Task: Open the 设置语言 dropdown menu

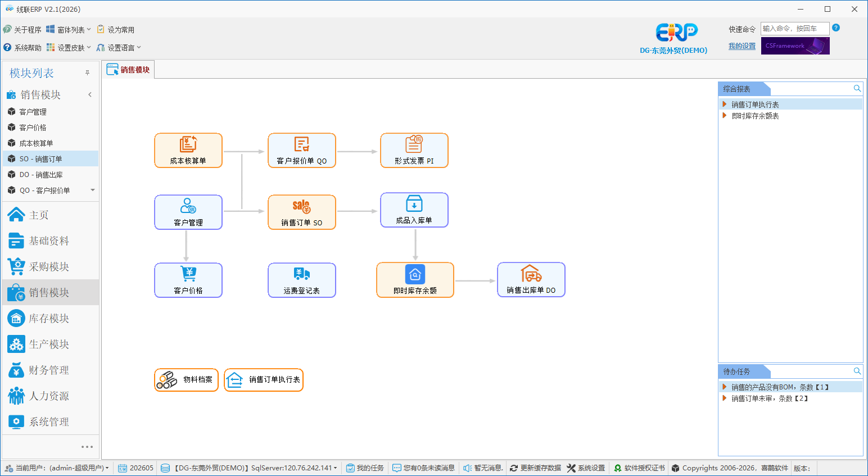Action: pyautogui.click(x=119, y=47)
